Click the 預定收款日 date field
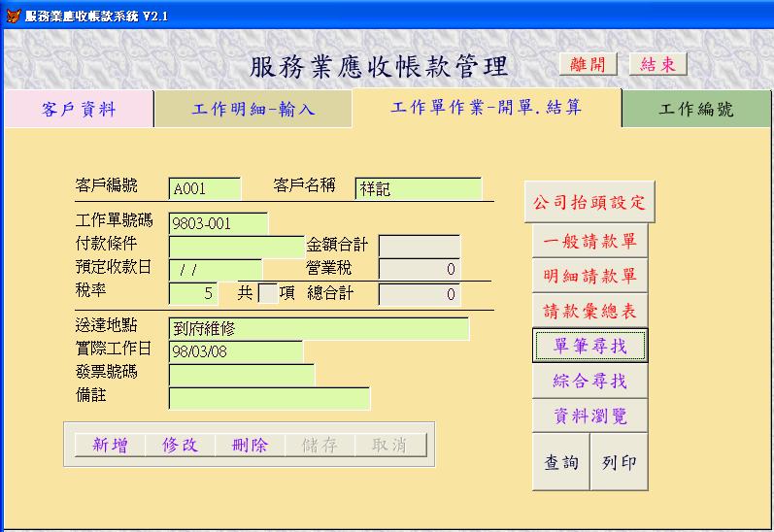This screenshot has width=774, height=532. pos(216,270)
